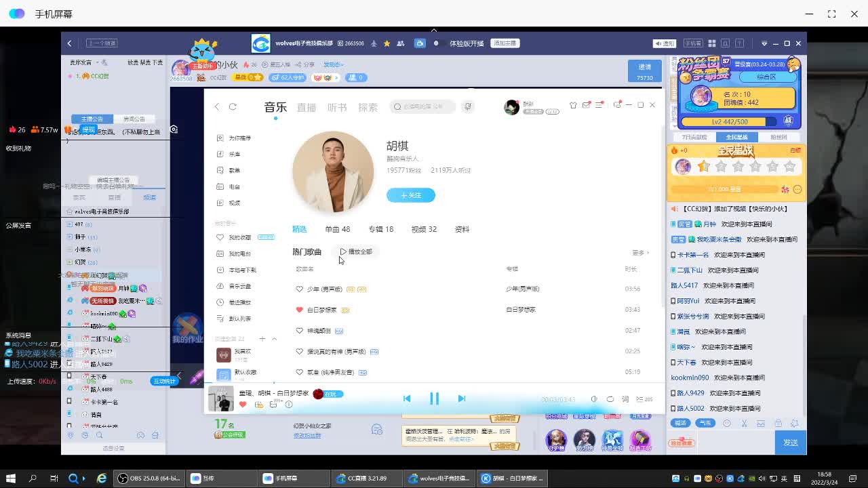Click the user avatar in KuGou header
The width and height of the screenshot is (868, 488).
(511, 107)
